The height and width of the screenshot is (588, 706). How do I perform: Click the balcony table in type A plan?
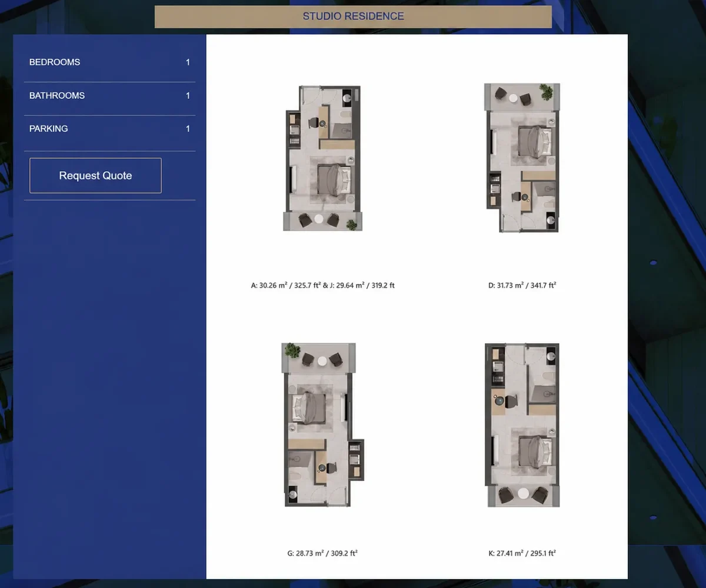pos(318,219)
